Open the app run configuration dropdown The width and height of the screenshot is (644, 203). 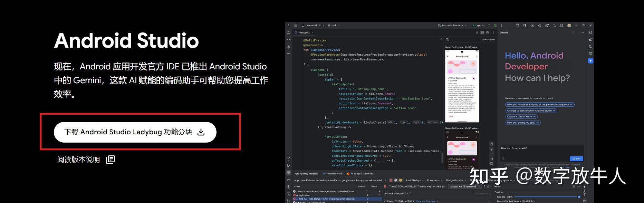(x=478, y=25)
